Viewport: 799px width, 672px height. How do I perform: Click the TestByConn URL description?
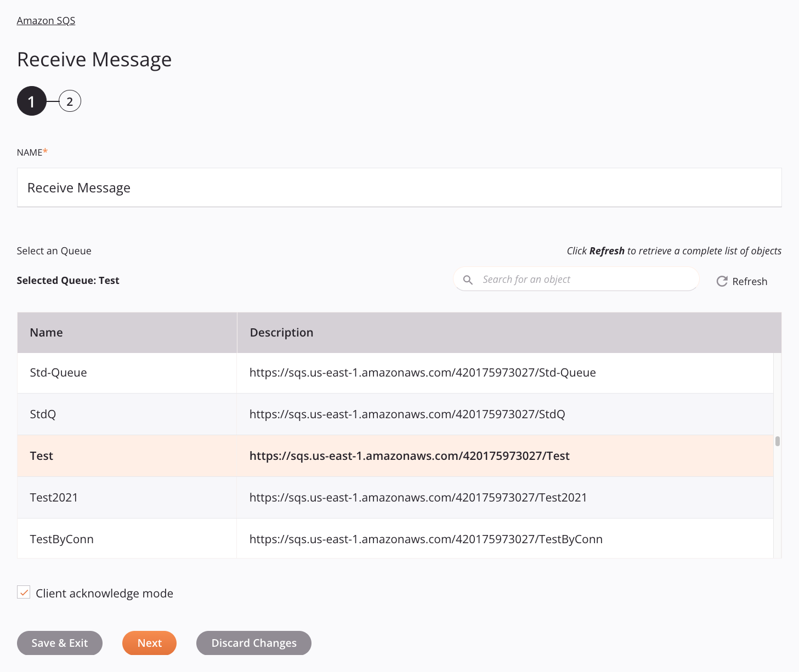coord(426,539)
